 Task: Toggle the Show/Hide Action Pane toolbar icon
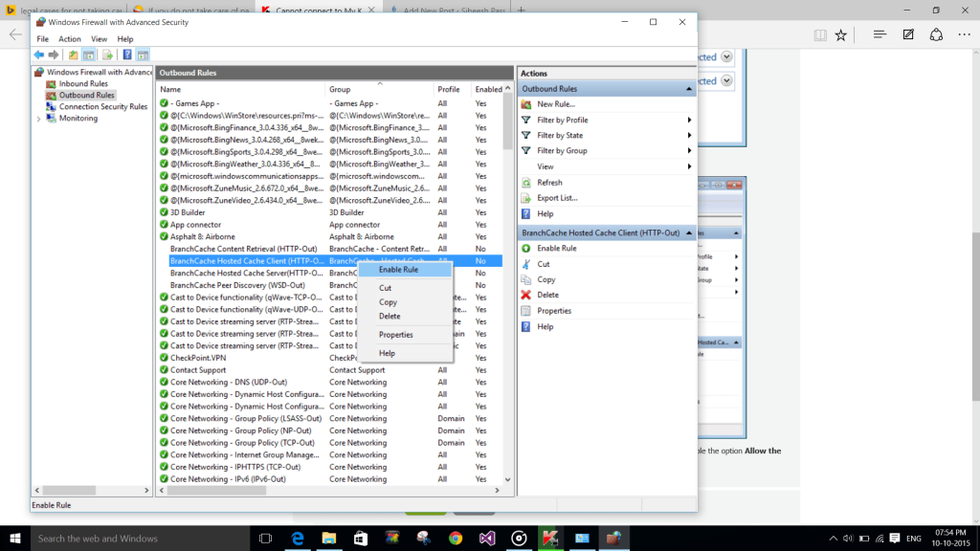143,55
